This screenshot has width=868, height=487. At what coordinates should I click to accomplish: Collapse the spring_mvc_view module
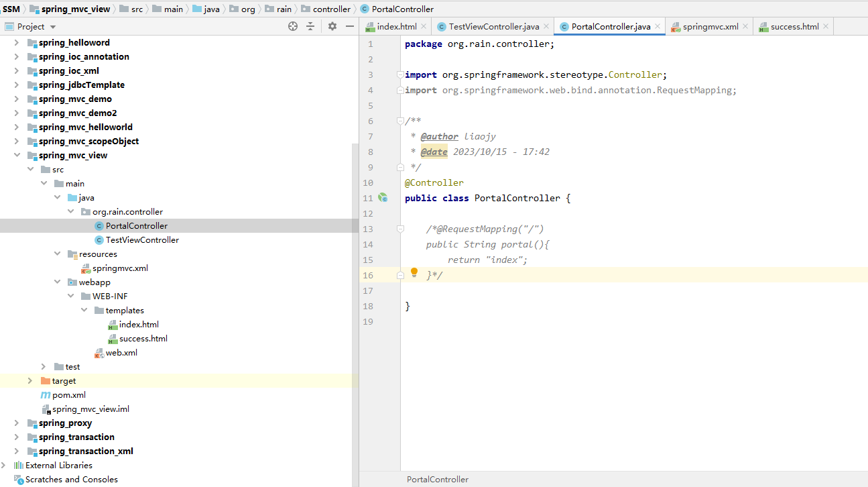point(17,155)
